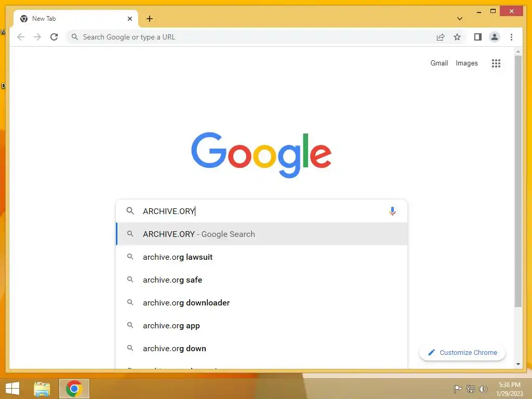Open Action Center flag icon in tray

(458, 389)
